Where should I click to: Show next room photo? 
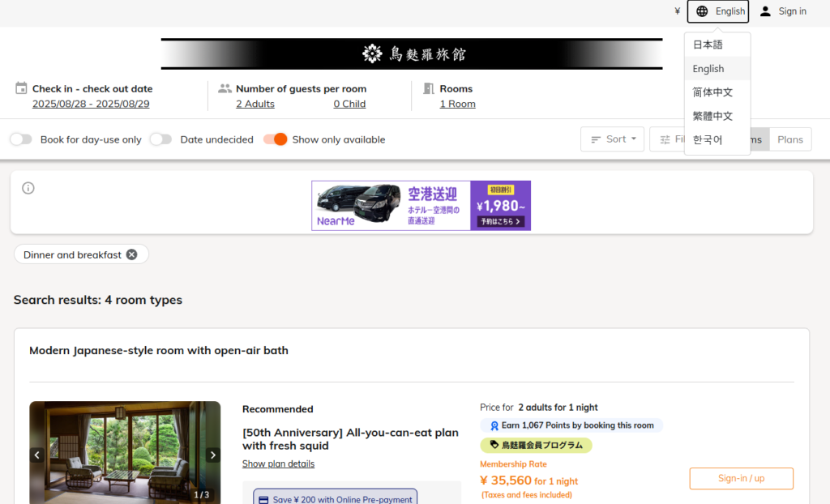pyautogui.click(x=213, y=455)
